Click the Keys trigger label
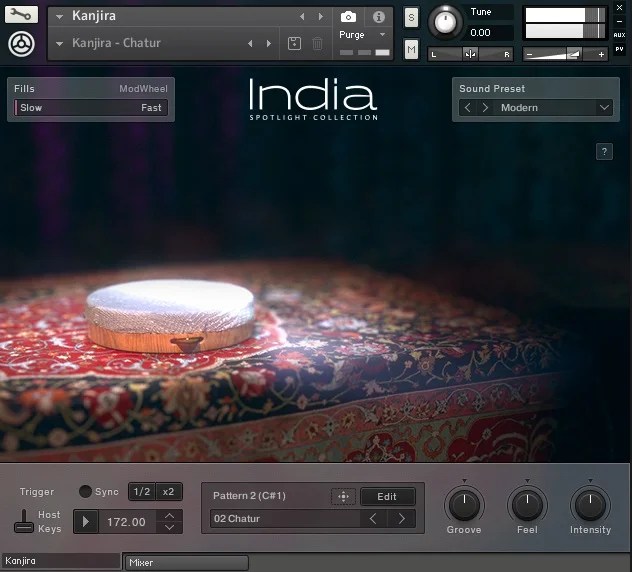 tap(50, 529)
